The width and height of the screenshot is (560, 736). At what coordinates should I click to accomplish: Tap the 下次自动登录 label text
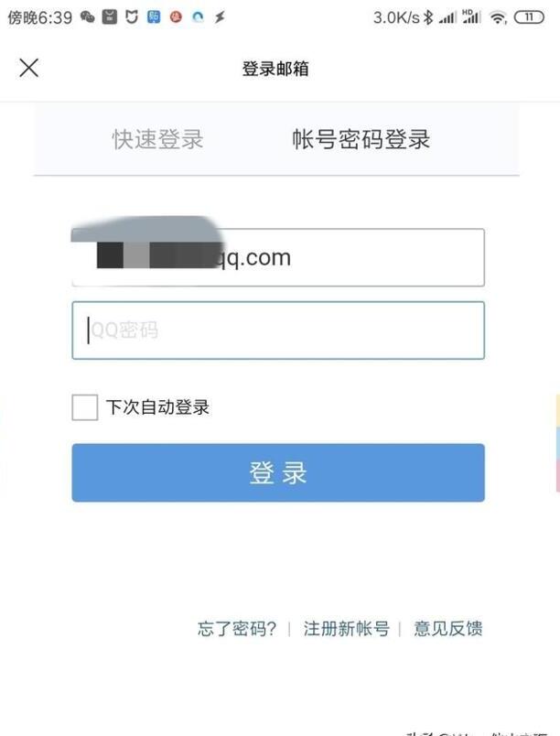[x=157, y=407]
